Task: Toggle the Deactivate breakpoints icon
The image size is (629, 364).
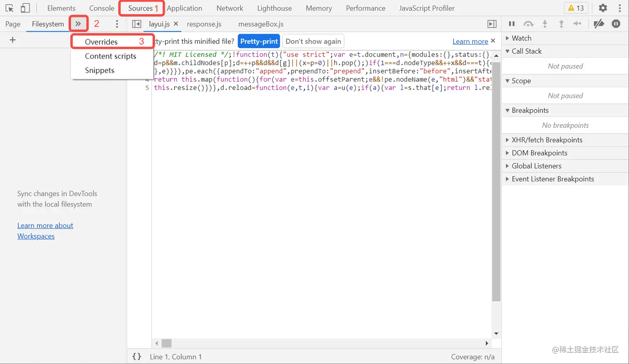Action: tap(599, 24)
